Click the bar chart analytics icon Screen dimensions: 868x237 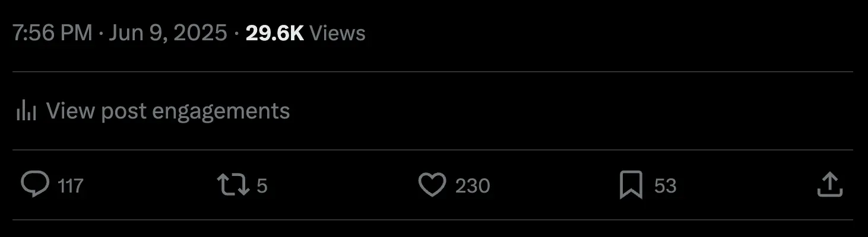26,111
